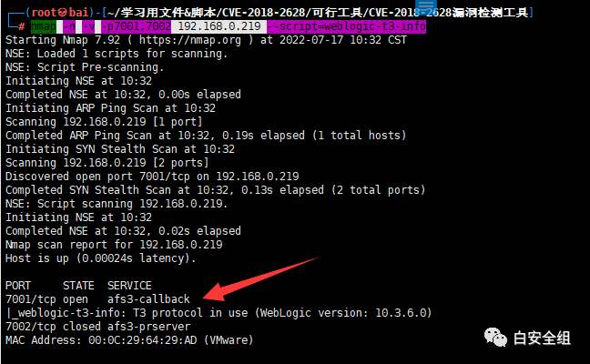Click 'Nmap scan report for 192.168.0.219' line
This screenshot has height=364, width=590.
[114, 245]
